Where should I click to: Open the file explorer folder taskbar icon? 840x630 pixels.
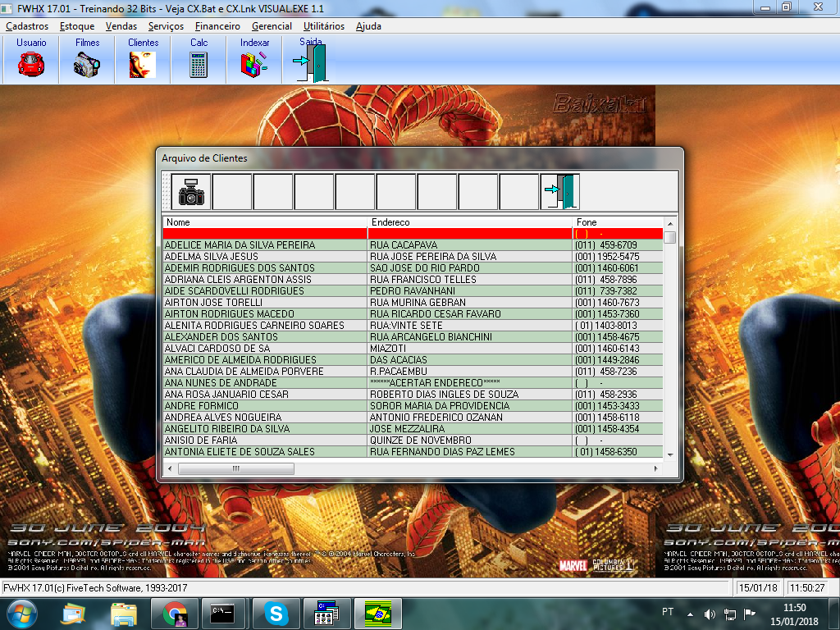click(x=124, y=614)
